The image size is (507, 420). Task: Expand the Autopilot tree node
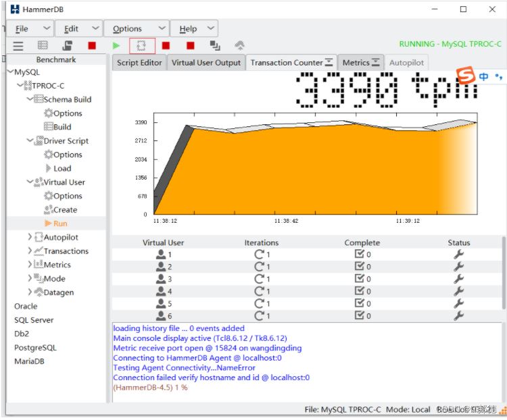coord(30,237)
